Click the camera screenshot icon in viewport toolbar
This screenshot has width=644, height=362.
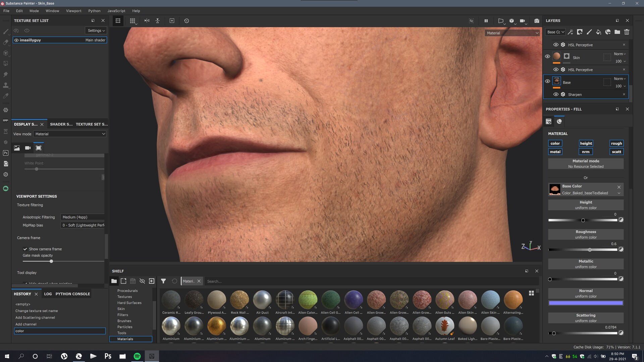pyautogui.click(x=536, y=21)
